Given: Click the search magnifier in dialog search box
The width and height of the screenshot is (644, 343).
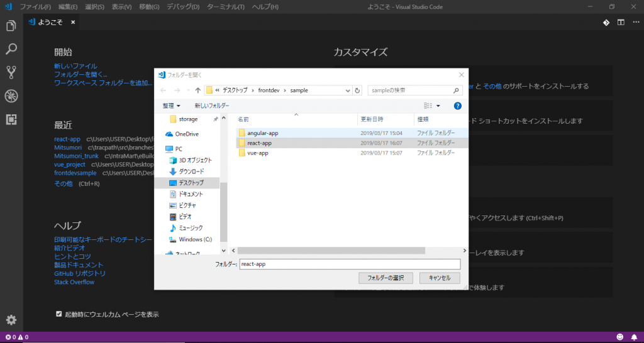Looking at the screenshot, I should click(455, 90).
